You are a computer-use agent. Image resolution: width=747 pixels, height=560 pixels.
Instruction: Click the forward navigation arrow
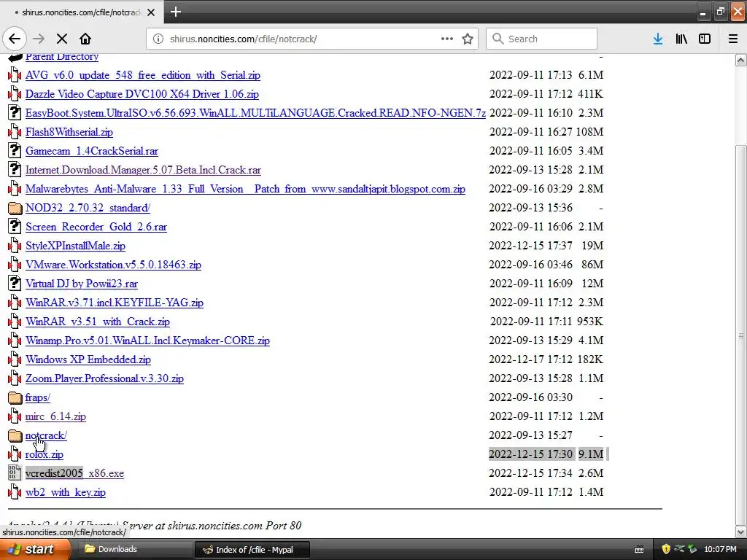[x=39, y=39]
